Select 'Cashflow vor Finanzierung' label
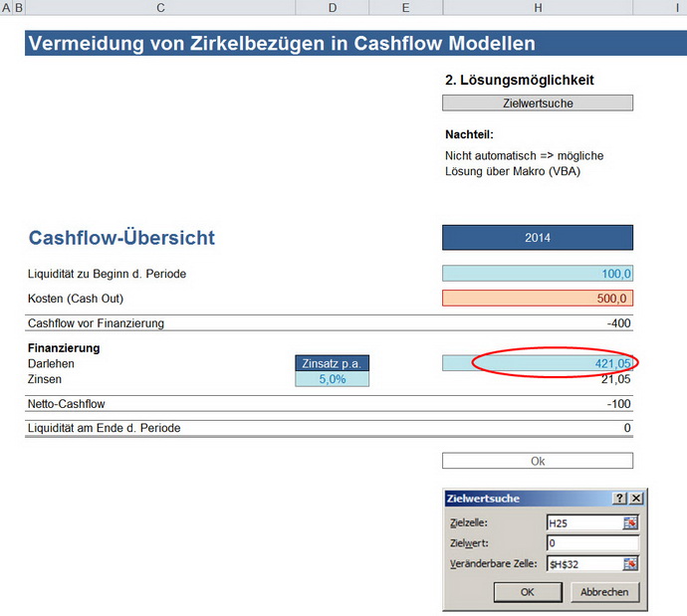687x616 pixels. point(96,323)
